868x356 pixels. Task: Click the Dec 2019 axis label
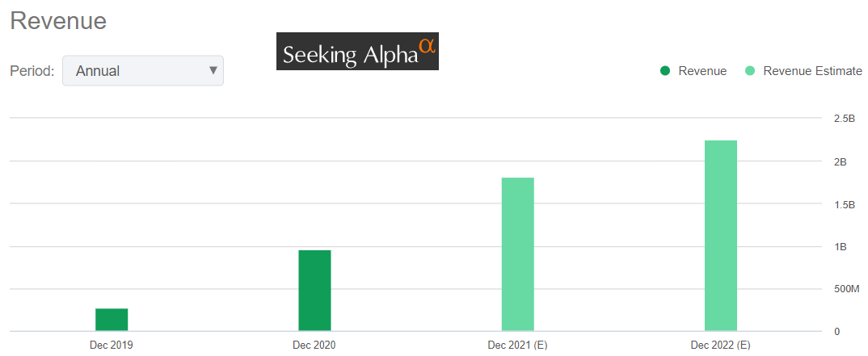point(112,345)
